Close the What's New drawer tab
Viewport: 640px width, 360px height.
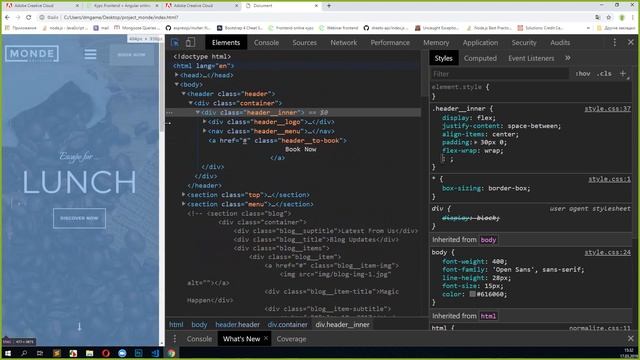[x=266, y=338]
